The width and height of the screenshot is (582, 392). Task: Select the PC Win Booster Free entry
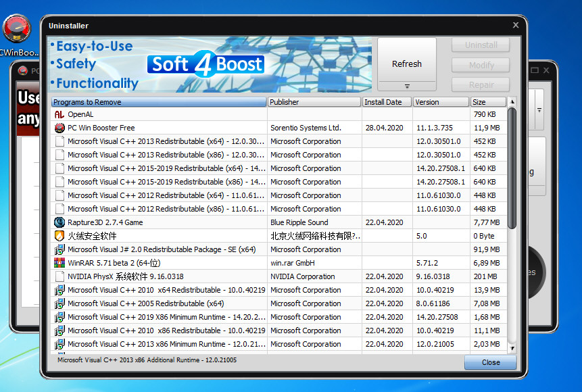pyautogui.click(x=101, y=128)
